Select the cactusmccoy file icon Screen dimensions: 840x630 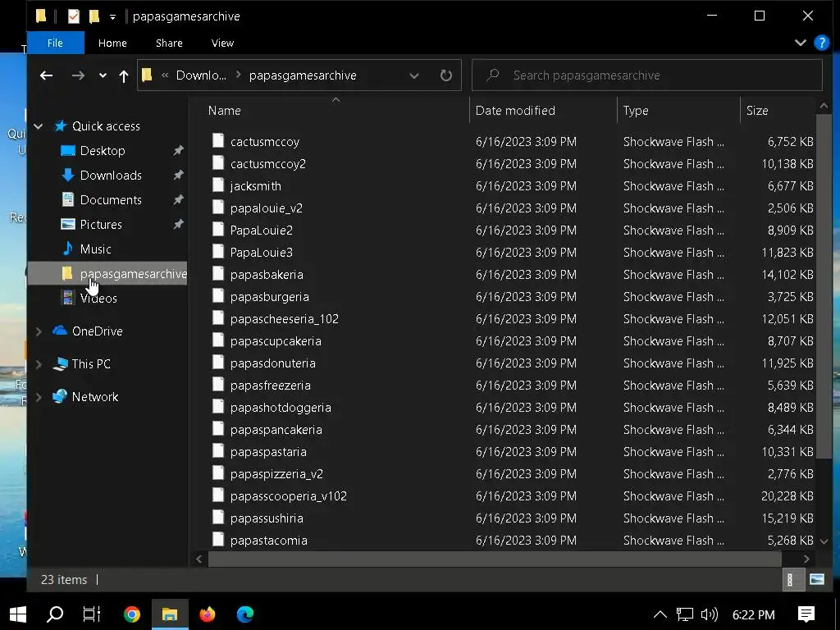[x=218, y=141]
